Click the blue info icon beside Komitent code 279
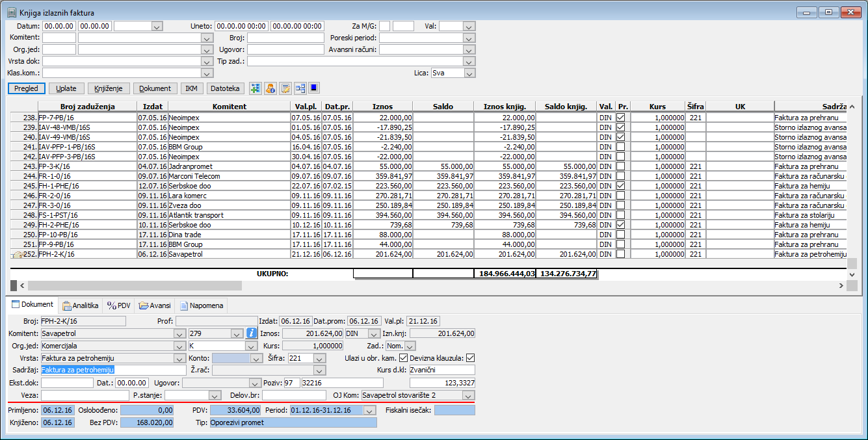This screenshot has width=868, height=440. pyautogui.click(x=252, y=333)
